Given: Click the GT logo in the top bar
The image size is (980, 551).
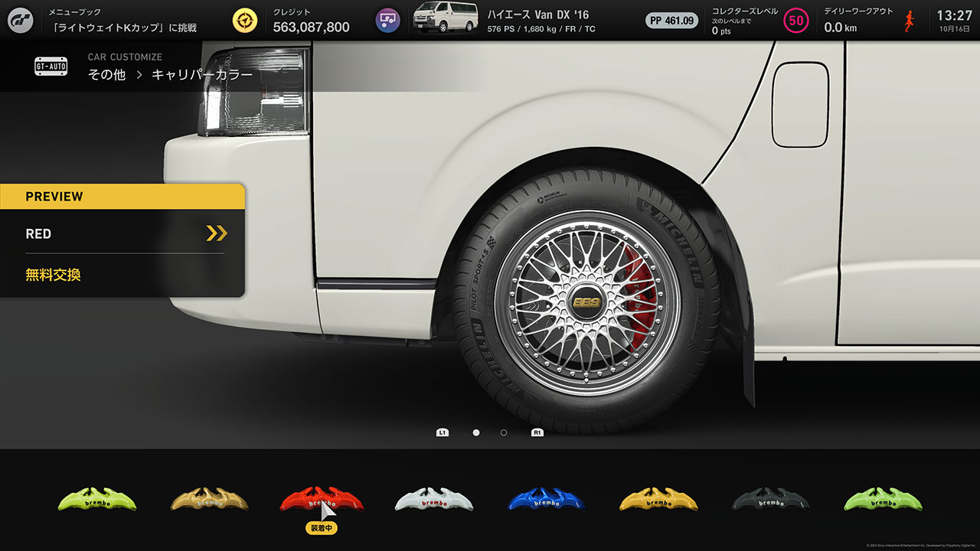Looking at the screenshot, I should (20, 20).
